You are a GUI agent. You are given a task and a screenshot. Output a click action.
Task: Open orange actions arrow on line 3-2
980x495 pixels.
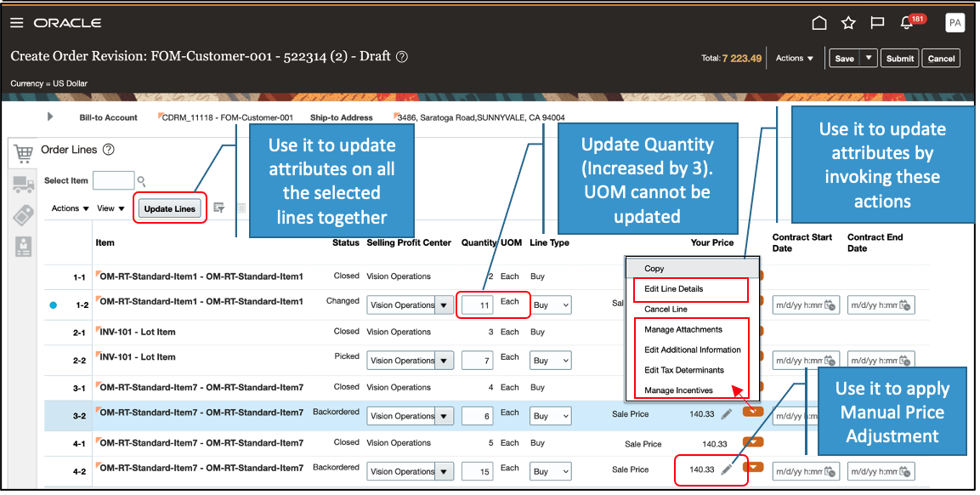[753, 411]
